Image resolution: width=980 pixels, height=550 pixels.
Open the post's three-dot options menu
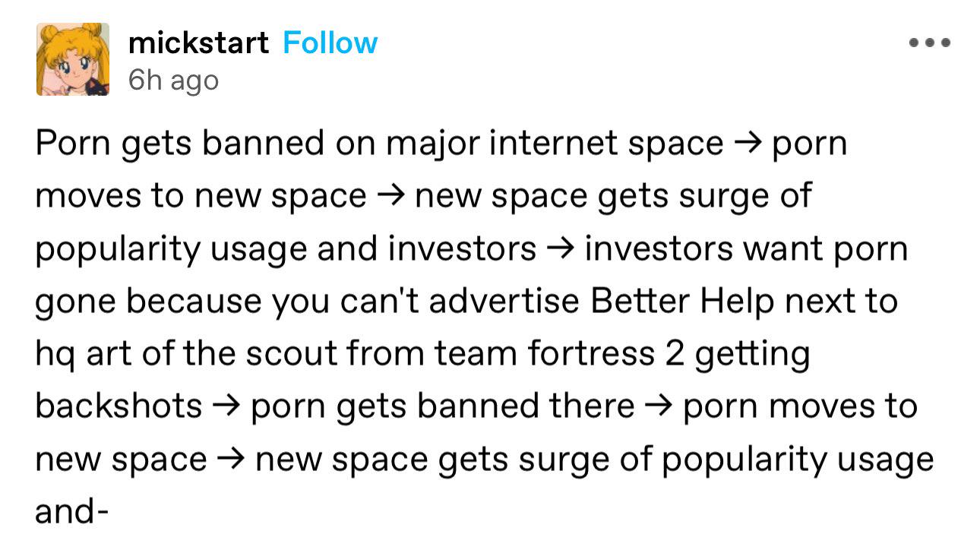pyautogui.click(x=930, y=43)
